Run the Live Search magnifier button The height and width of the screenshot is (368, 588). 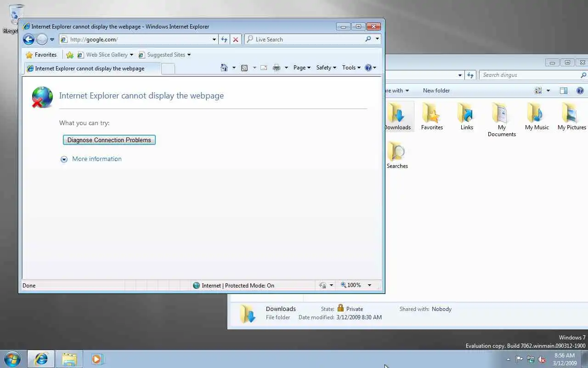click(368, 39)
